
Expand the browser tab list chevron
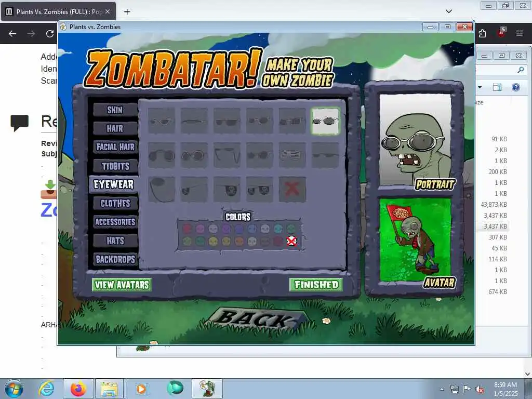449,11
